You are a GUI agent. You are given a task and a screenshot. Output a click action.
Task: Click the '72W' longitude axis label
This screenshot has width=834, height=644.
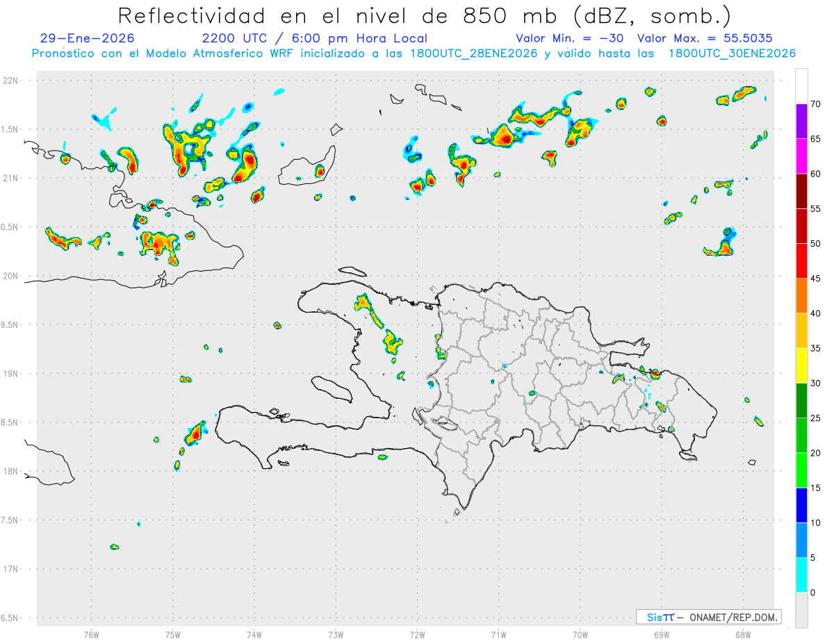[417, 634]
